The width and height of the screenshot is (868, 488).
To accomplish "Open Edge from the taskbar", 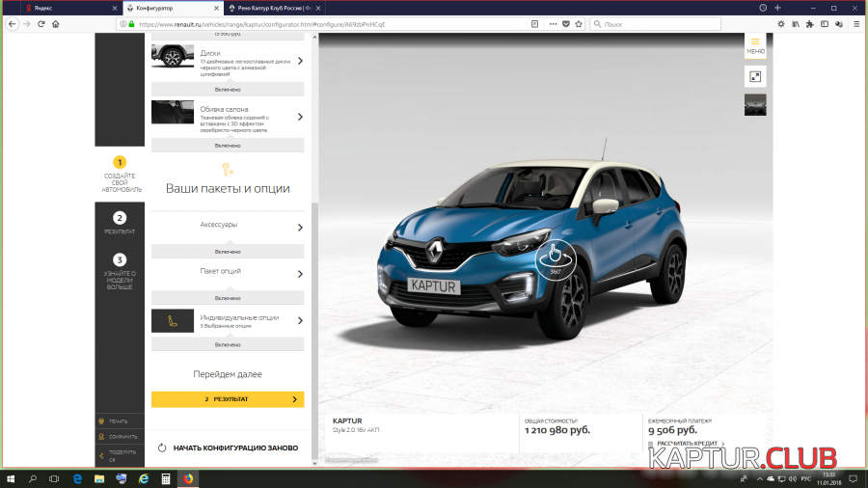I will [77, 478].
